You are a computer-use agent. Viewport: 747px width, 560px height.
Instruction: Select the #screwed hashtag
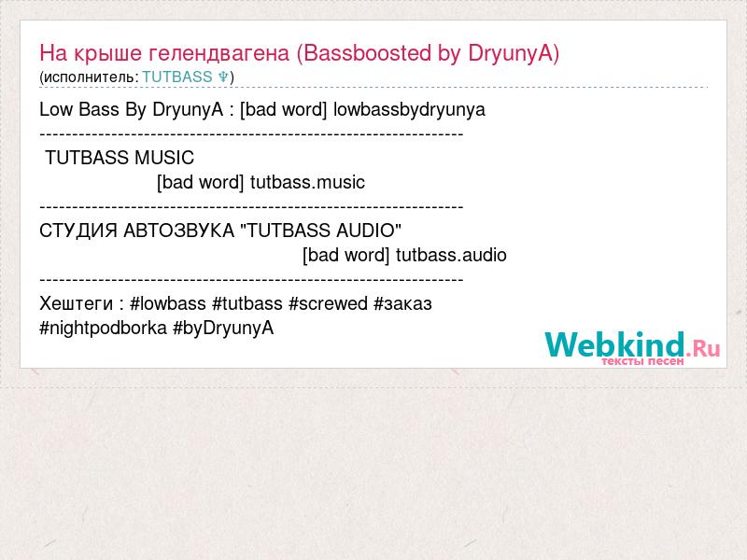click(x=329, y=303)
